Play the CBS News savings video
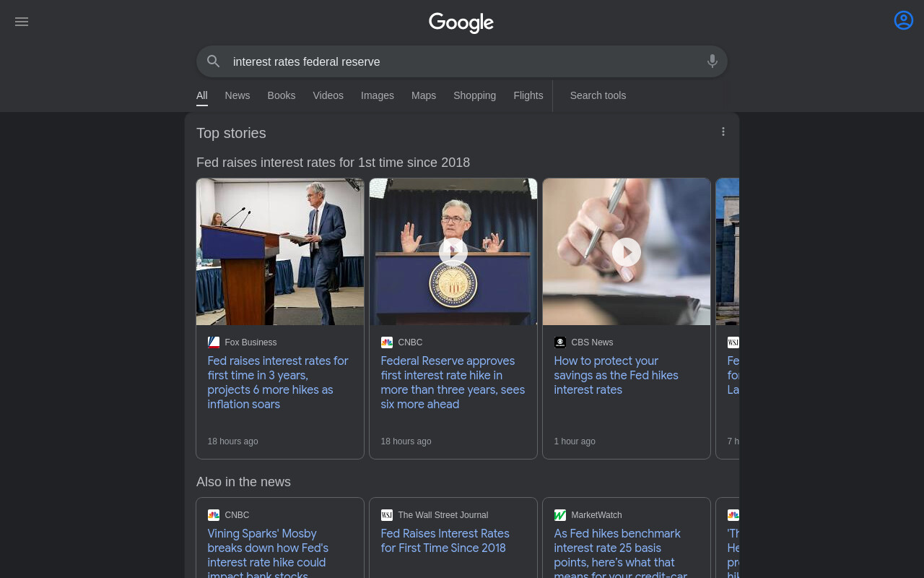Image resolution: width=924 pixels, height=578 pixels. click(x=627, y=252)
